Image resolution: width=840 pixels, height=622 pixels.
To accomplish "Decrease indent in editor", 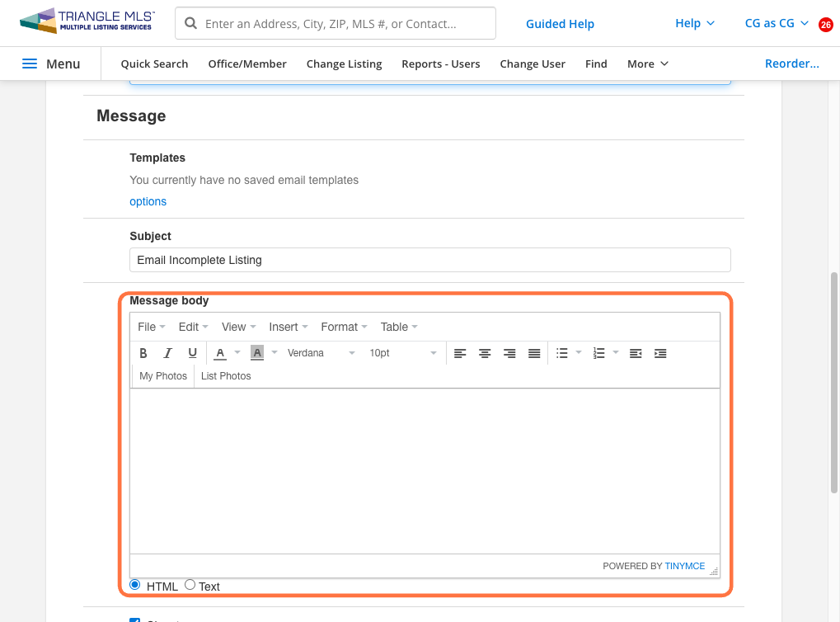I will [x=636, y=353].
